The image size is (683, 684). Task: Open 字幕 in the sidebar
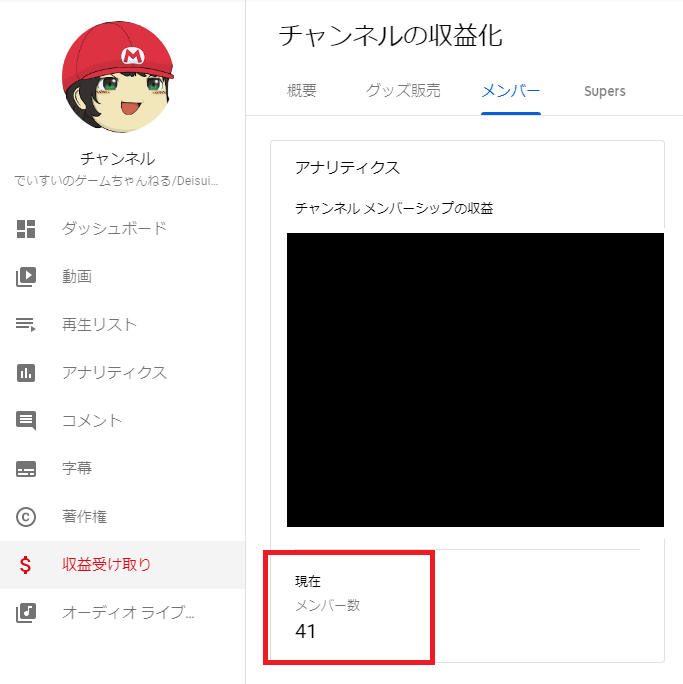(x=122, y=469)
